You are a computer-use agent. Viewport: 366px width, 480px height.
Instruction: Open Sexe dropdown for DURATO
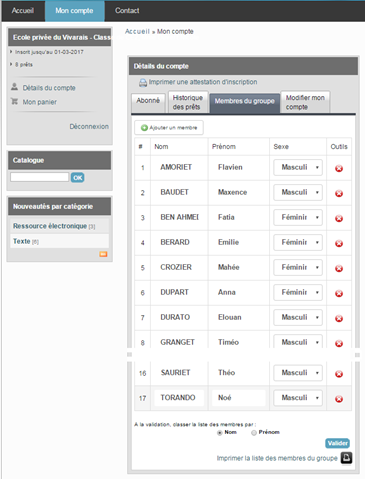(x=298, y=317)
